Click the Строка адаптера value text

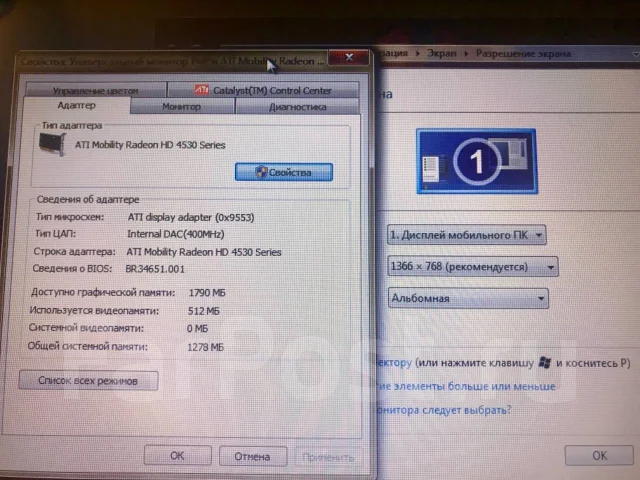204,252
